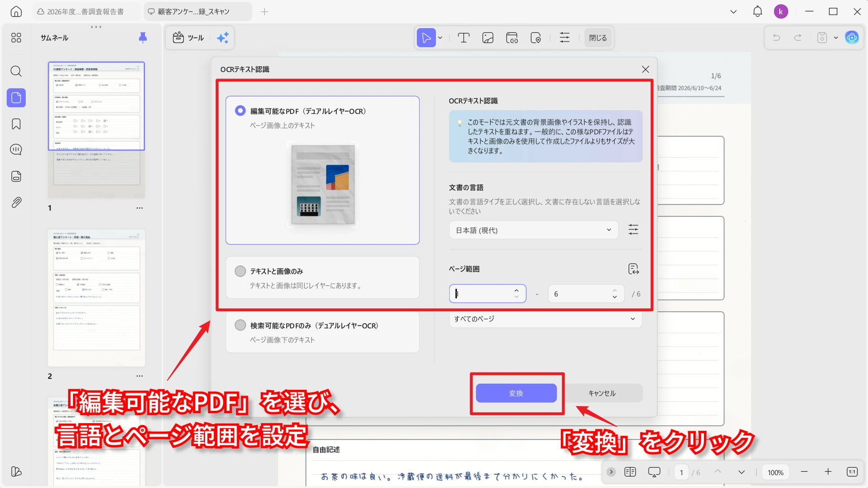This screenshot has width=868, height=488.
Task: Increase start page stepper
Action: [516, 290]
